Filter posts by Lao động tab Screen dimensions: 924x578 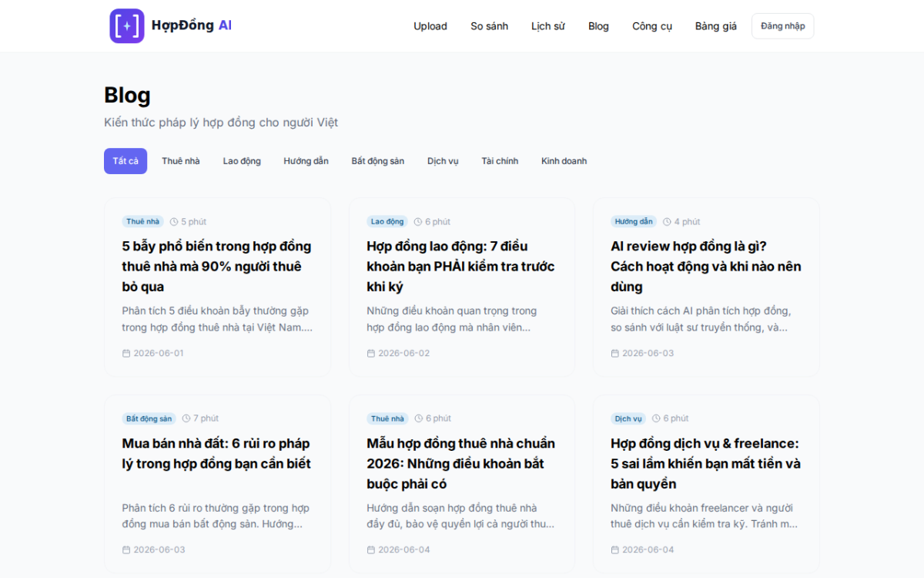(x=242, y=161)
